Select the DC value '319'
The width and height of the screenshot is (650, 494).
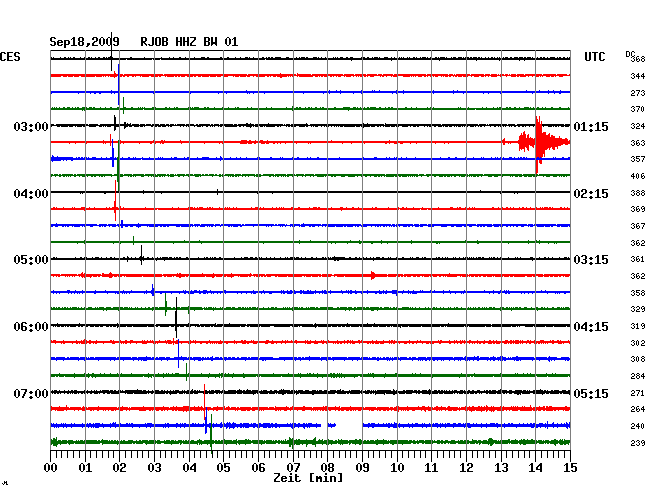pyautogui.click(x=638, y=326)
